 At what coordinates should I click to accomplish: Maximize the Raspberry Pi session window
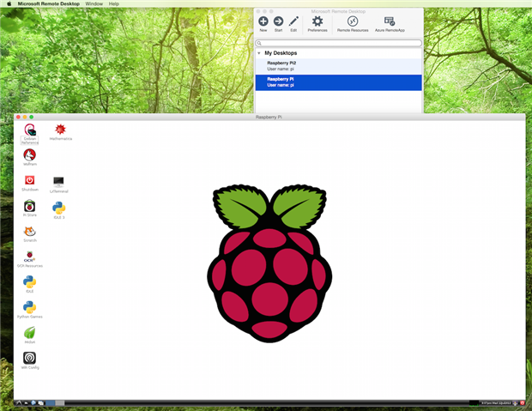[x=31, y=117]
